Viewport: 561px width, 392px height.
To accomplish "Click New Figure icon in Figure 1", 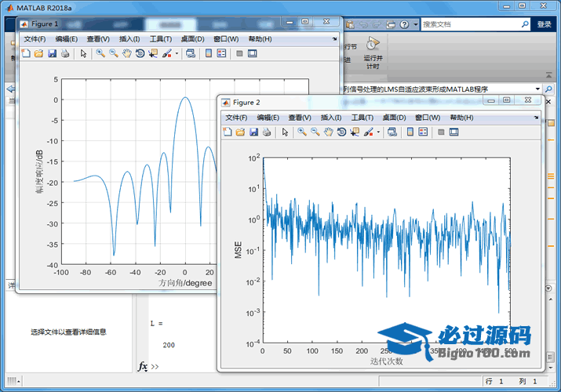I will pyautogui.click(x=26, y=53).
